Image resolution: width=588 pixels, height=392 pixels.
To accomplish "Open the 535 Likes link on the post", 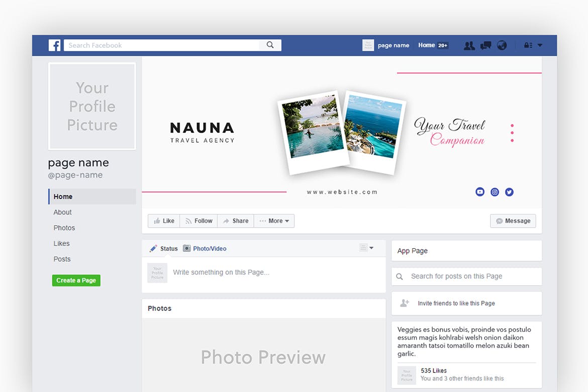I will pos(433,370).
